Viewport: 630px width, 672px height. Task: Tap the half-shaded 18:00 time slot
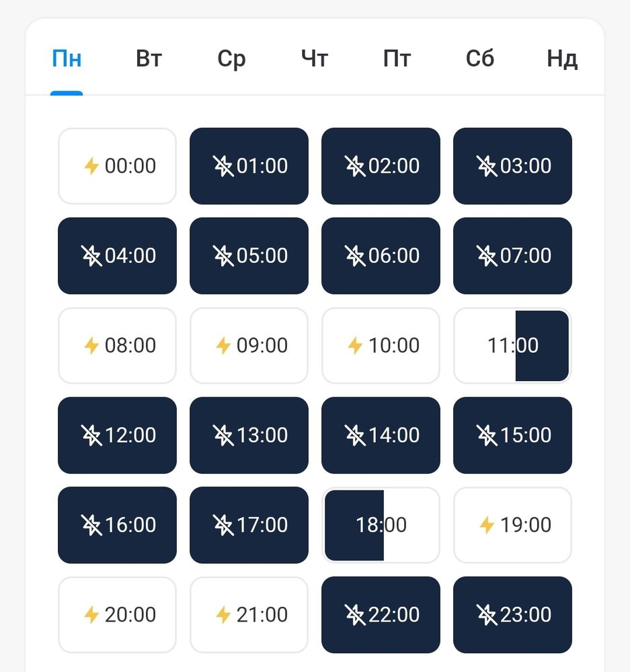coord(381,525)
